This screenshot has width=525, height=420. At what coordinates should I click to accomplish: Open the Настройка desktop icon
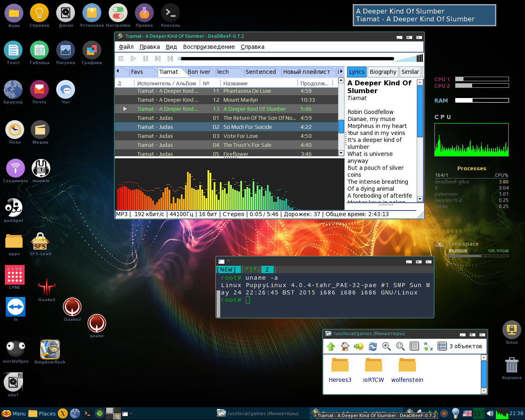[118, 16]
